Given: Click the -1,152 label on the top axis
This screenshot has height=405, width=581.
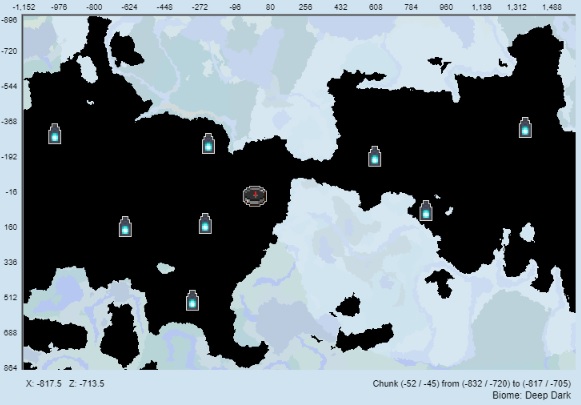Looking at the screenshot, I should click(x=24, y=7).
